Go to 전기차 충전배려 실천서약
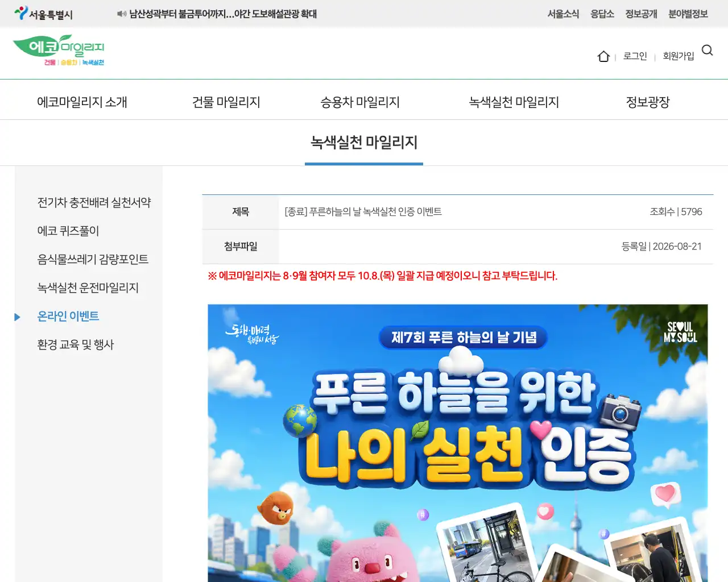Viewport: 728px width, 582px height. [94, 202]
